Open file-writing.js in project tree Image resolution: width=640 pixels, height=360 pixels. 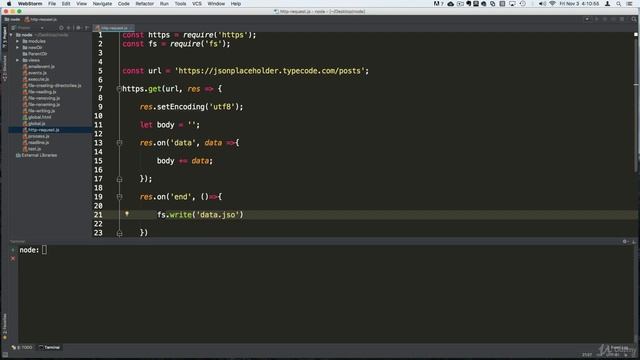coord(39,111)
